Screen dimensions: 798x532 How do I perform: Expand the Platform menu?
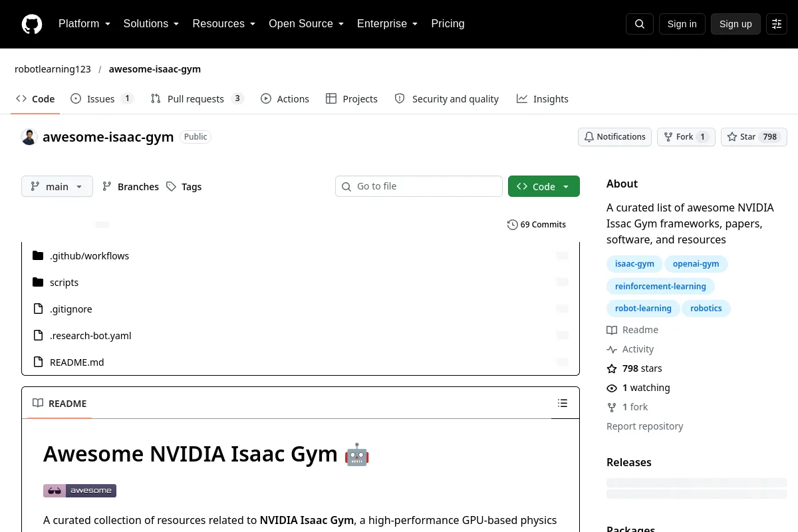84,24
